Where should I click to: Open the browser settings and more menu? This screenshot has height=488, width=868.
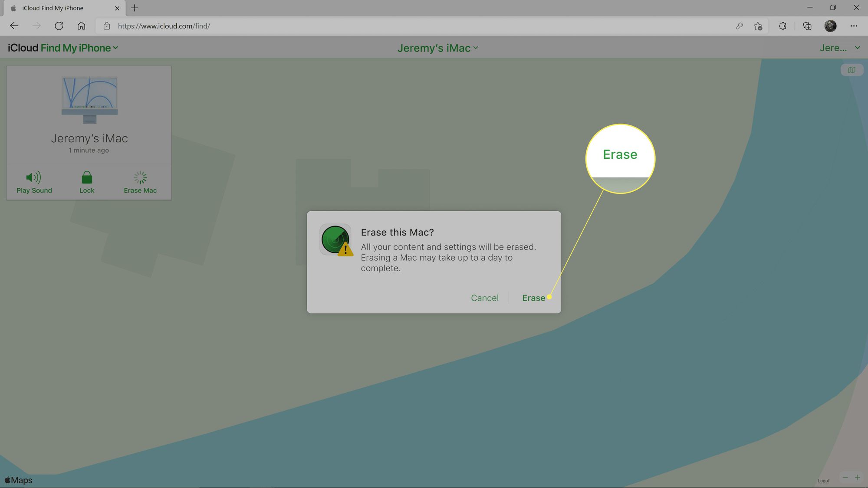pyautogui.click(x=854, y=26)
